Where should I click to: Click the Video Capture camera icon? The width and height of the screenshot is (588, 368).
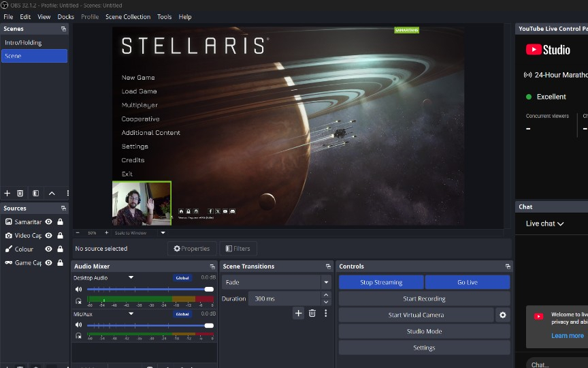9,235
